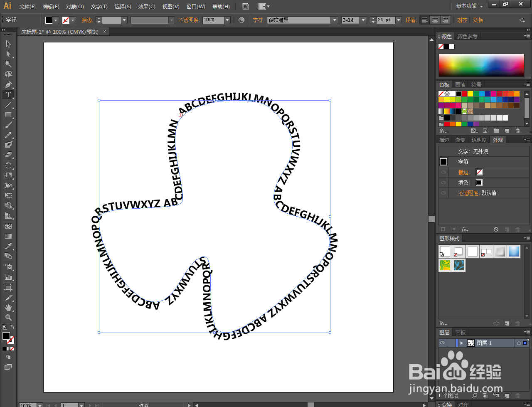
Task: Open Adobe Bridge with the Br button
Action: [246, 7]
